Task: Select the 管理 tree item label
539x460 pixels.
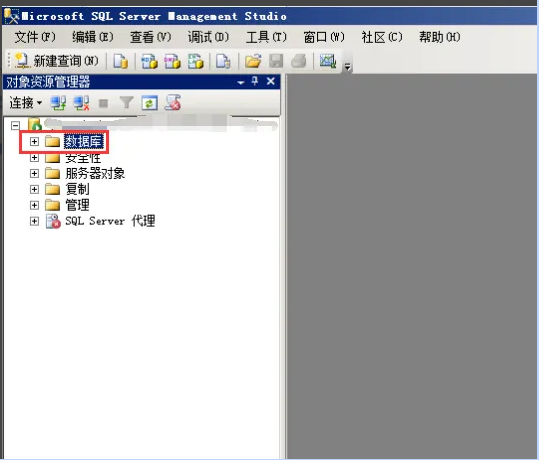Action: (x=77, y=205)
